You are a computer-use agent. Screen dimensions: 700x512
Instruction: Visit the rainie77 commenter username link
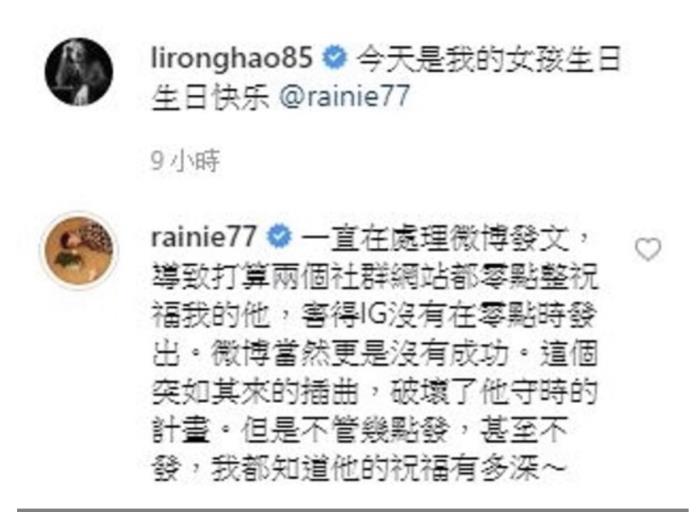pos(204,237)
